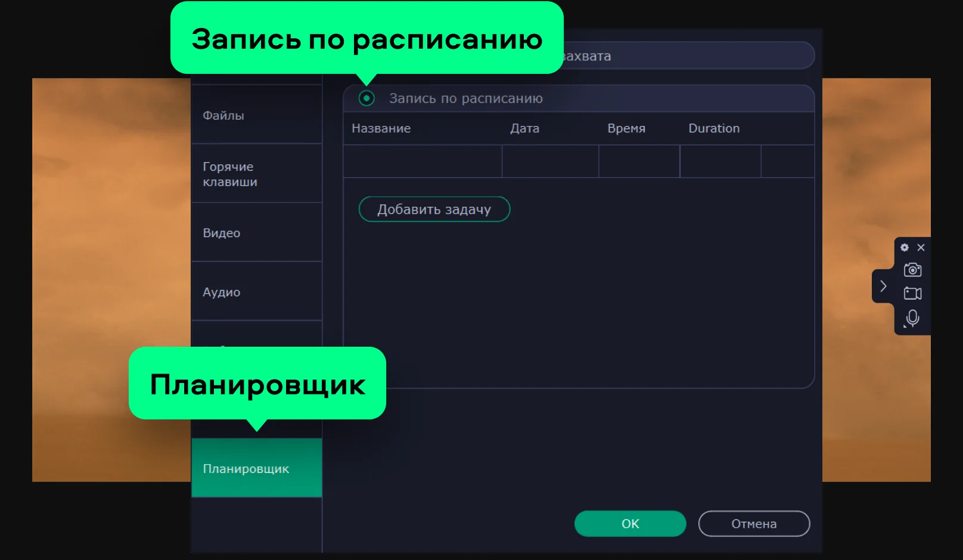Select the Видео settings tab
The image size is (963, 560).
(x=257, y=232)
